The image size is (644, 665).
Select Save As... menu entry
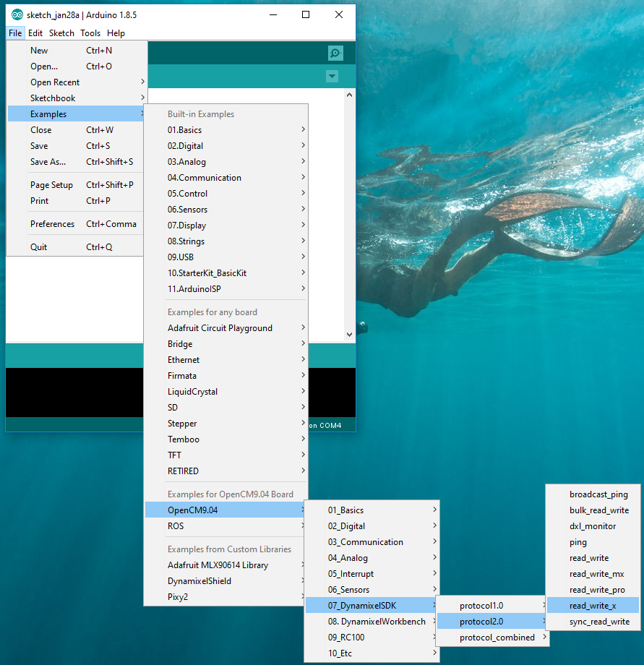tap(48, 162)
